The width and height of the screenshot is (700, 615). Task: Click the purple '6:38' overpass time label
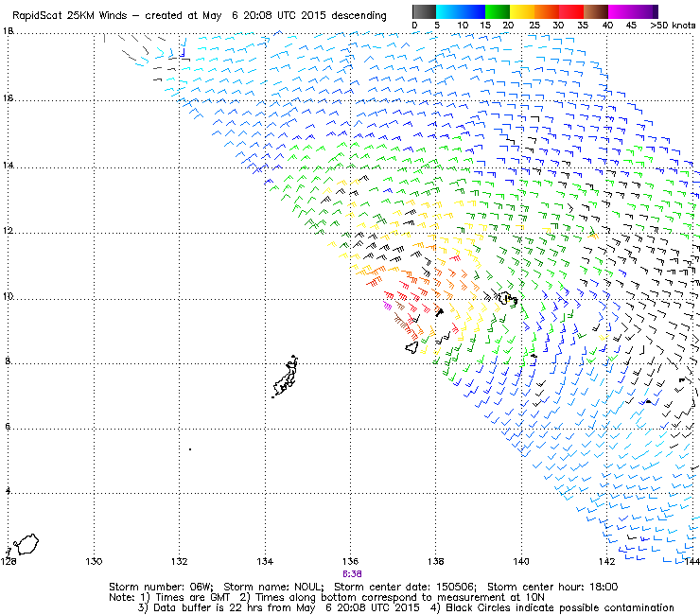352,574
